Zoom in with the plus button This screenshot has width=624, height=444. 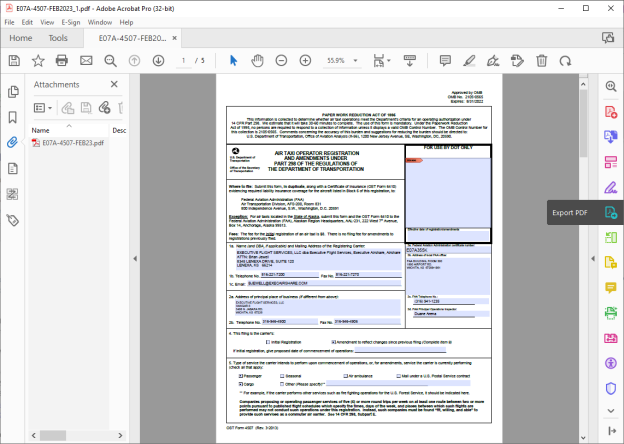[305, 60]
